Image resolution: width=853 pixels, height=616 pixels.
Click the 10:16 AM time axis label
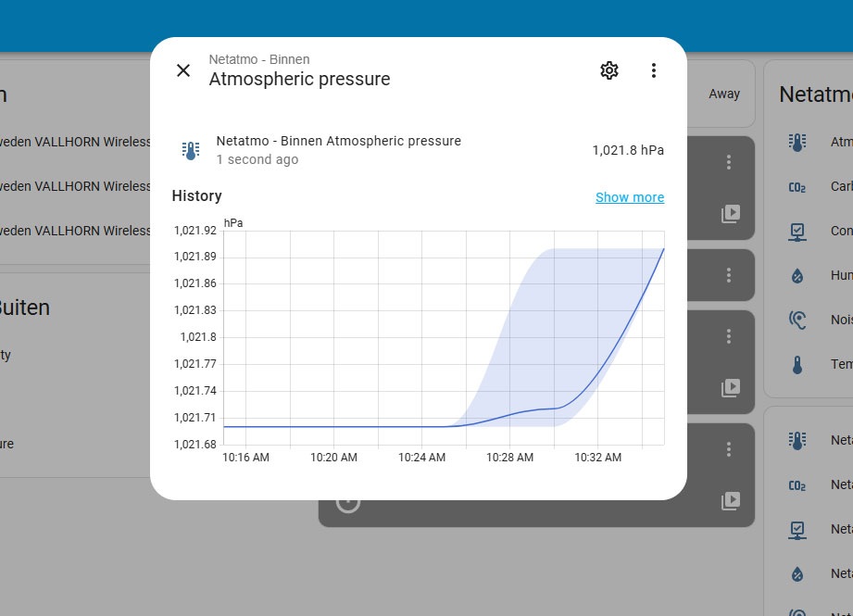click(245, 457)
